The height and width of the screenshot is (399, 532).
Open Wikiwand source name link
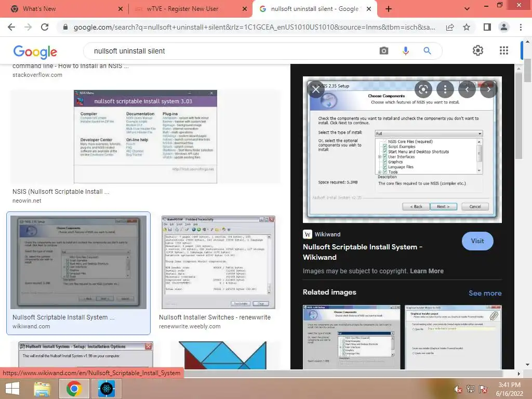click(x=327, y=234)
